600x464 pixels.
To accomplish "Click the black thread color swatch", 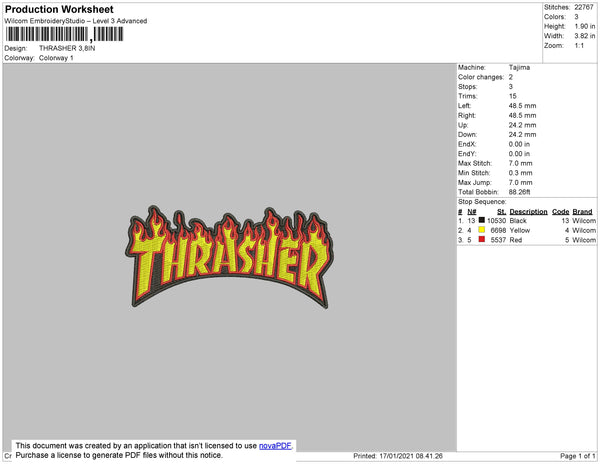I will 482,220.
